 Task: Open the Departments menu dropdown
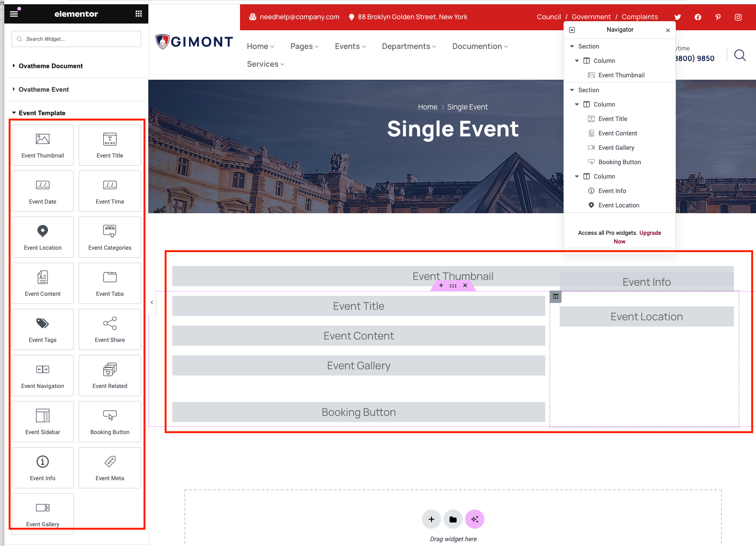click(408, 47)
